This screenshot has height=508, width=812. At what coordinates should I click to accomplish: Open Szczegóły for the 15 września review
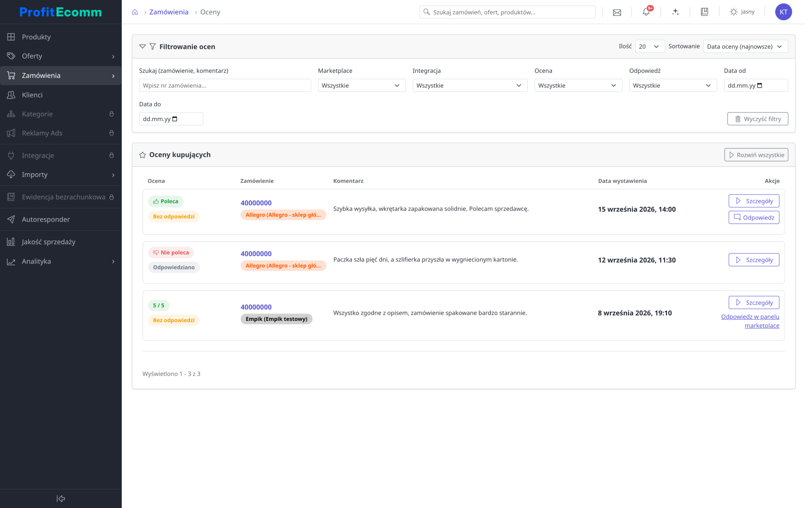(754, 201)
